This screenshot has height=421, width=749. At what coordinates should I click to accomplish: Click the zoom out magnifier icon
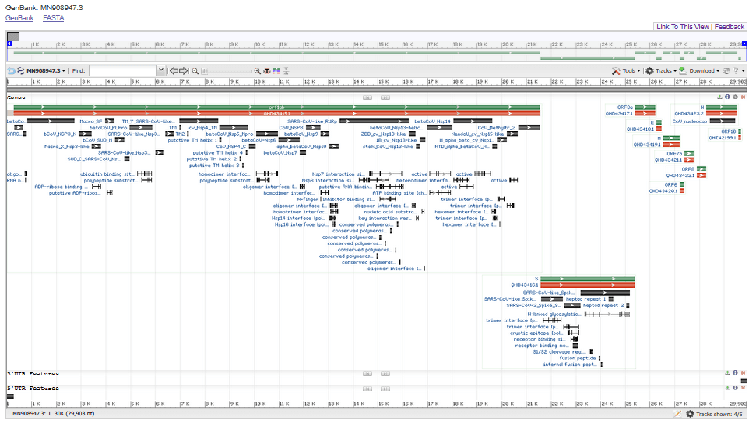coord(195,71)
